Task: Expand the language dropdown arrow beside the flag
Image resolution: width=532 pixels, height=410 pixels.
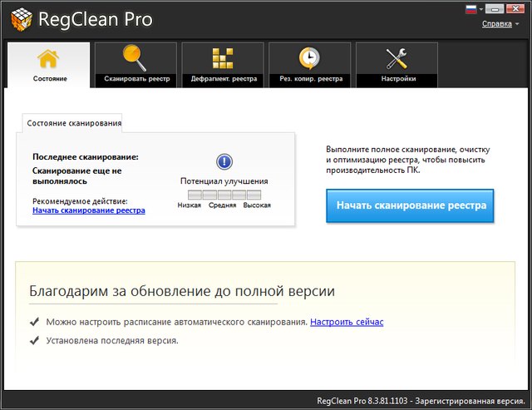Action: coord(480,9)
